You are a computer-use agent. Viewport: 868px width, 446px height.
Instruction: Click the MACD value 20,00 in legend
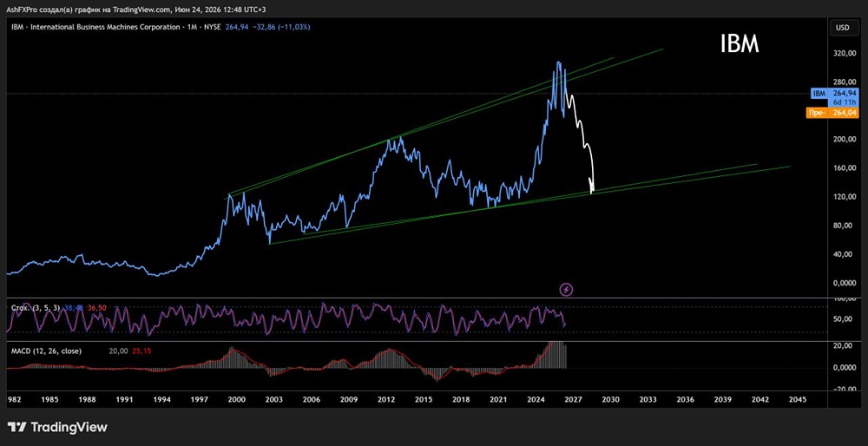pyautogui.click(x=120, y=351)
